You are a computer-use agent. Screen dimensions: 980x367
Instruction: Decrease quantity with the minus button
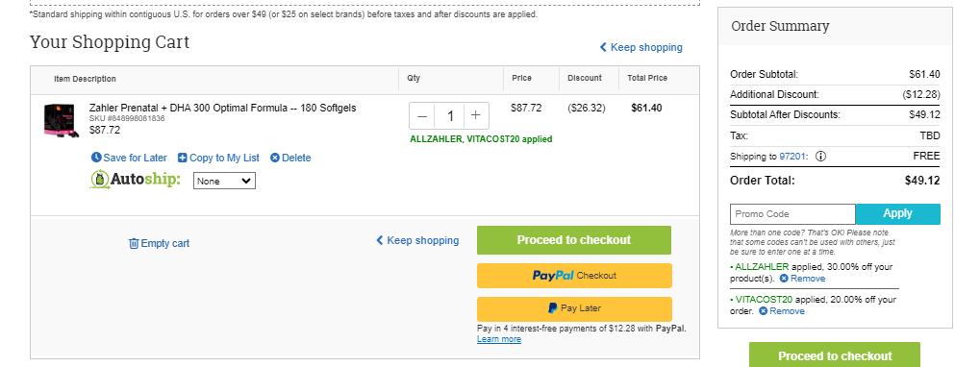pos(422,116)
